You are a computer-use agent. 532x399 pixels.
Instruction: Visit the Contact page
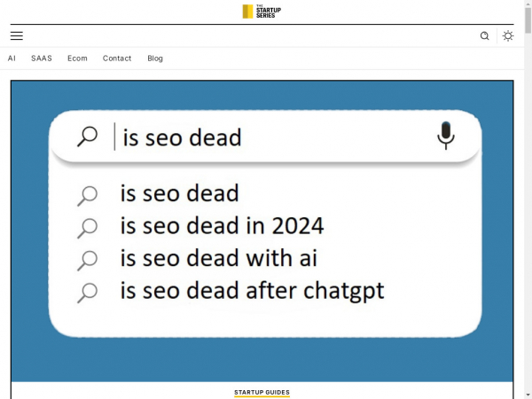(x=117, y=59)
